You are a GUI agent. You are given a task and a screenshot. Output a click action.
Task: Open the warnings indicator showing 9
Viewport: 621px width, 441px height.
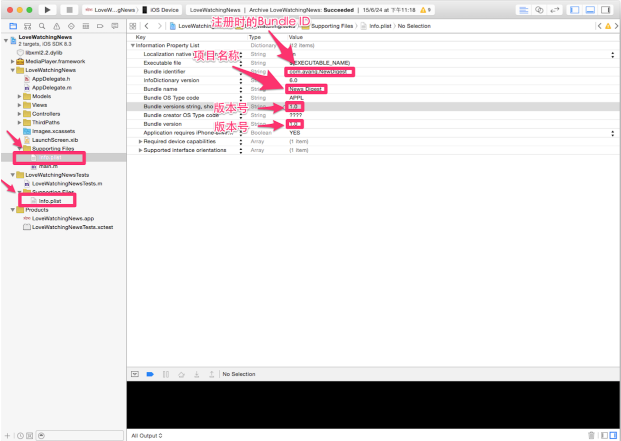[x=425, y=10]
